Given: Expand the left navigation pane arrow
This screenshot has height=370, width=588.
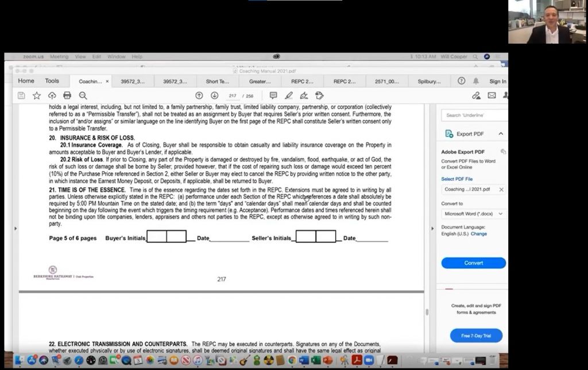Looking at the screenshot, I should (x=15, y=229).
